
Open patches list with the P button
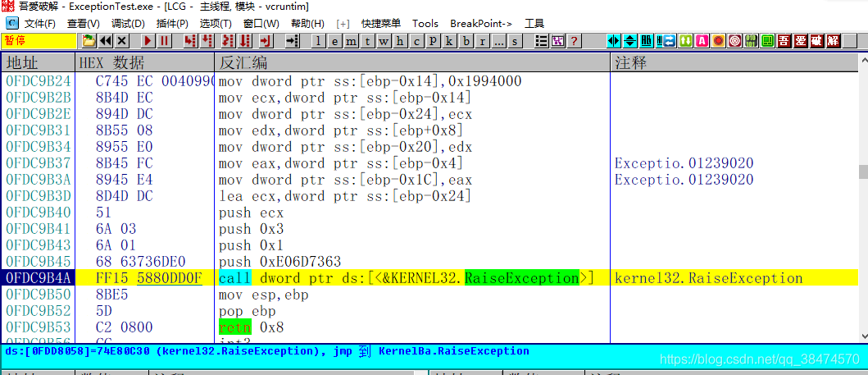tap(434, 40)
